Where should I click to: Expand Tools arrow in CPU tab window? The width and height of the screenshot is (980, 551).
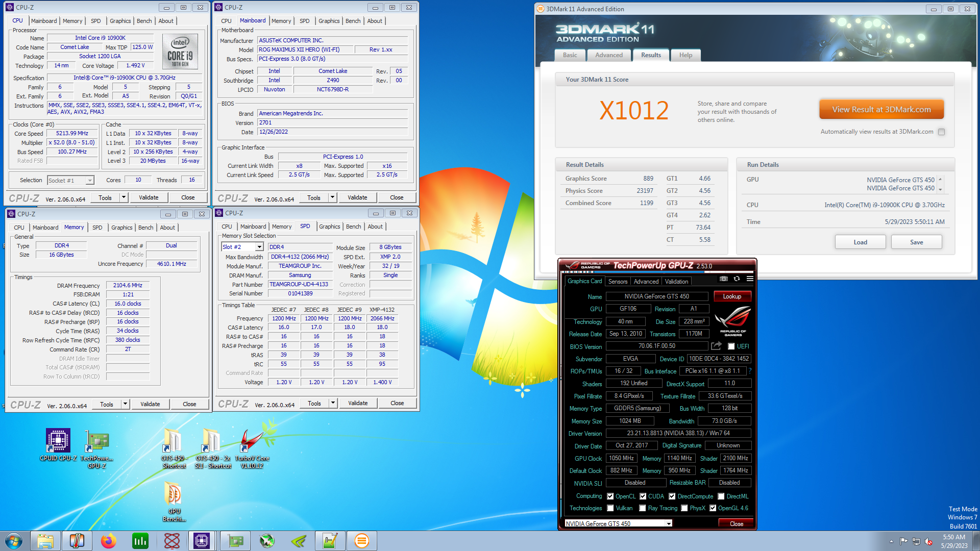coord(124,197)
